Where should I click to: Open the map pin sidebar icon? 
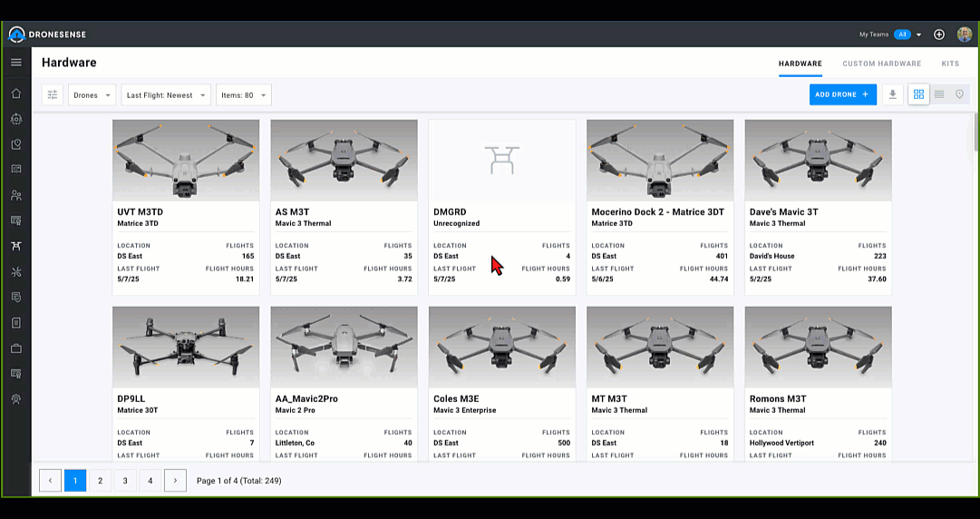tap(16, 144)
